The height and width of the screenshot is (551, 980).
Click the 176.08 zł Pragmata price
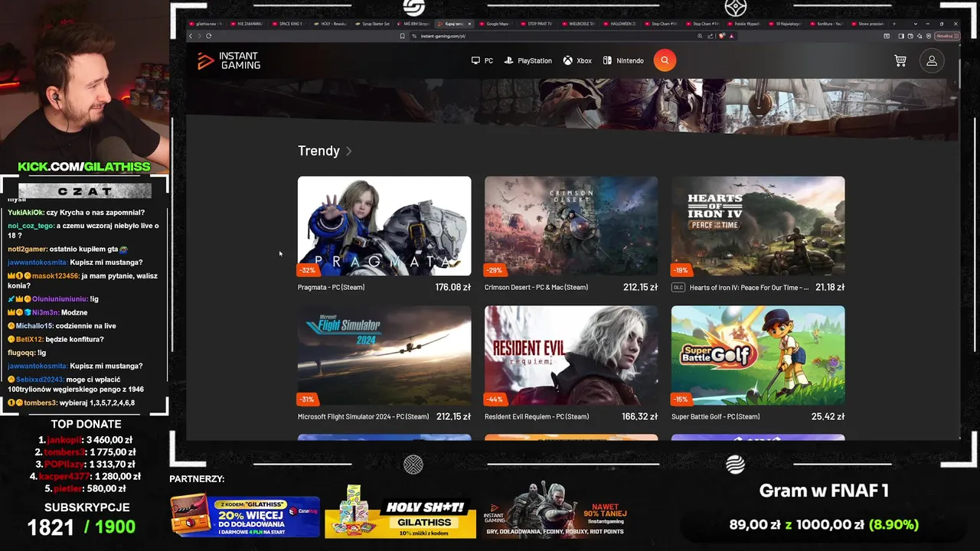(x=452, y=288)
